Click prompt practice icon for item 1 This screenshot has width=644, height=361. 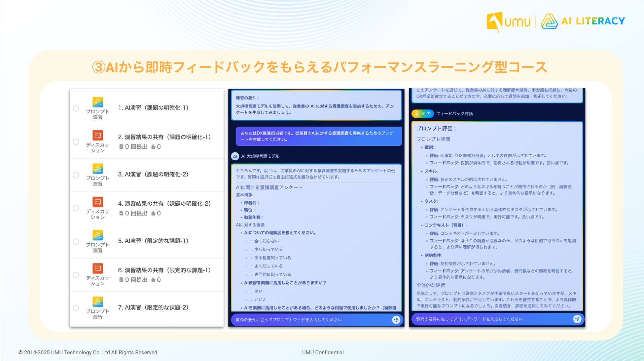coord(97,102)
